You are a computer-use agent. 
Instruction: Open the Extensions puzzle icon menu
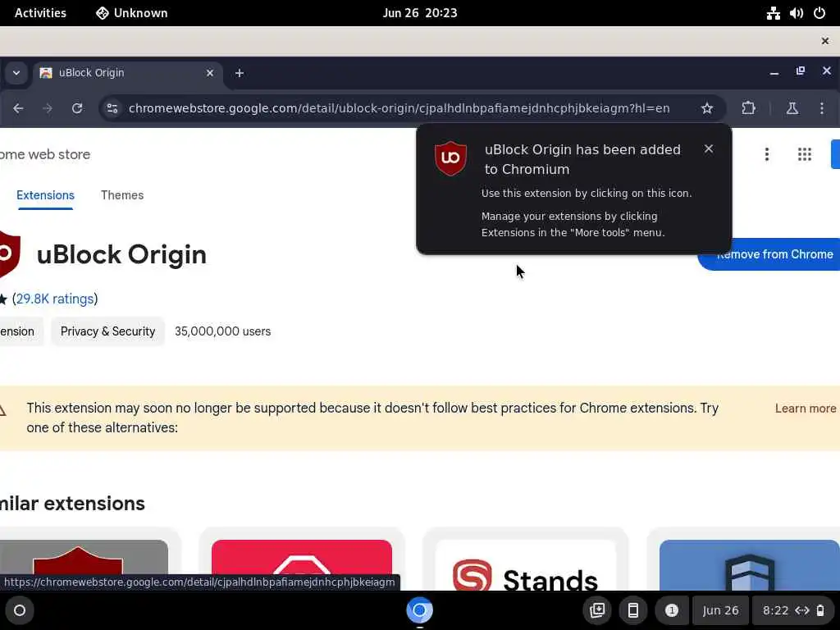[748, 108]
